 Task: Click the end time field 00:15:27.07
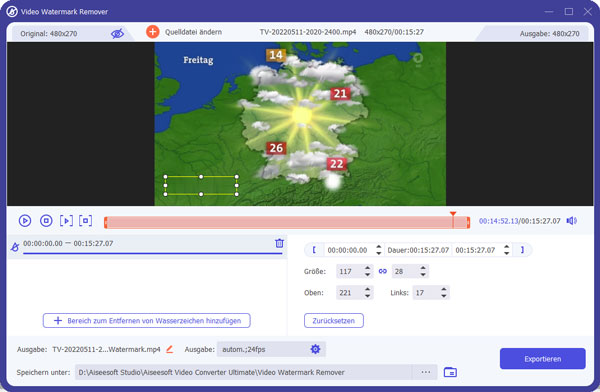point(476,250)
